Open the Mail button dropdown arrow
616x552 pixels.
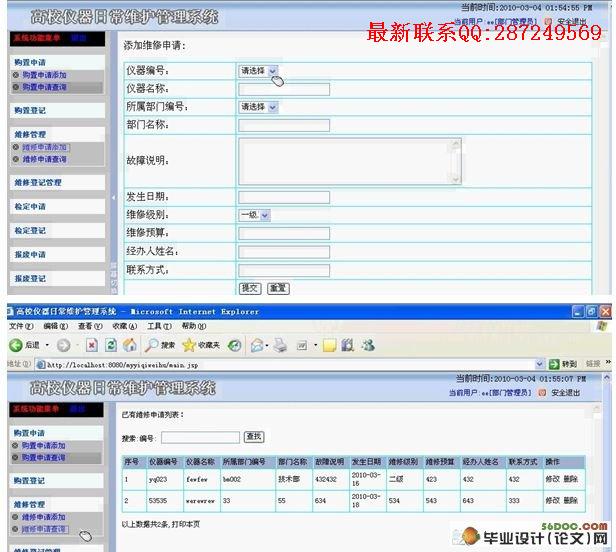267,346
